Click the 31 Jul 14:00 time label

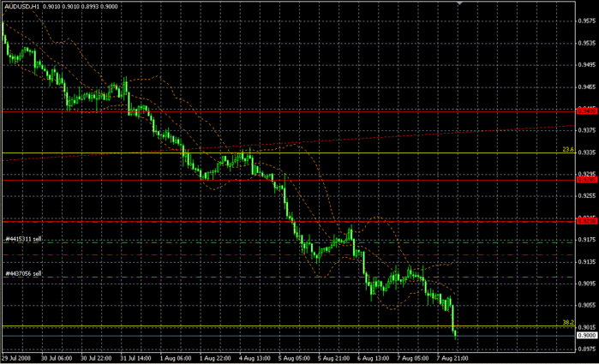click(x=135, y=358)
